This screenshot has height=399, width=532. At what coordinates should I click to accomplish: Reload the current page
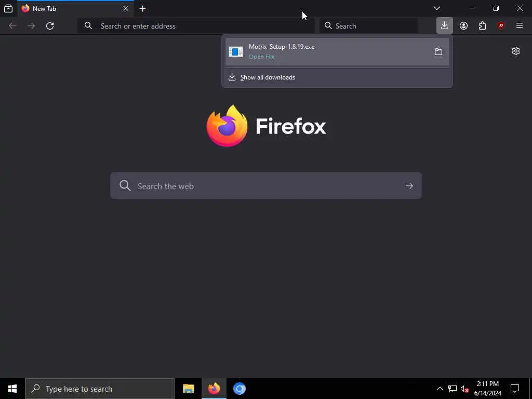(x=50, y=26)
